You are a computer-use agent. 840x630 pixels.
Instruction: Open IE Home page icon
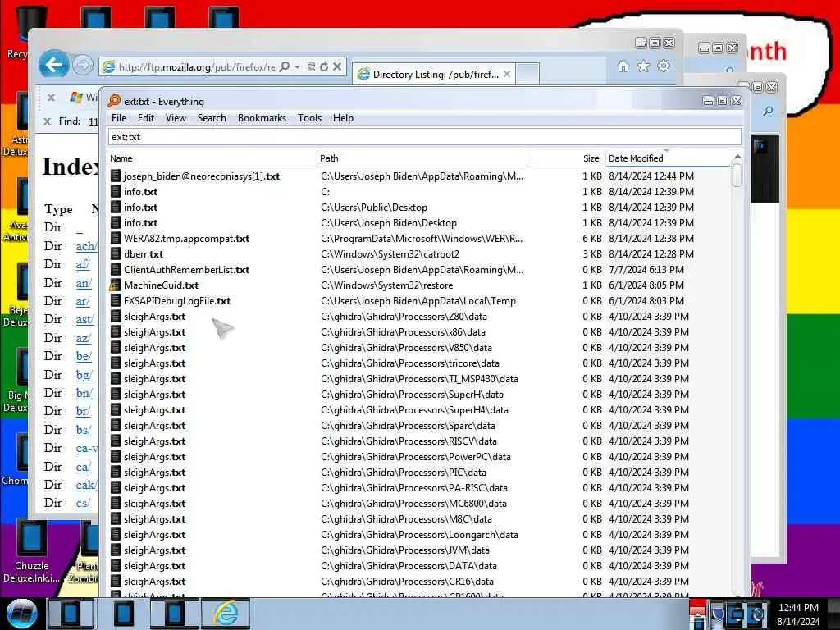pyautogui.click(x=623, y=66)
